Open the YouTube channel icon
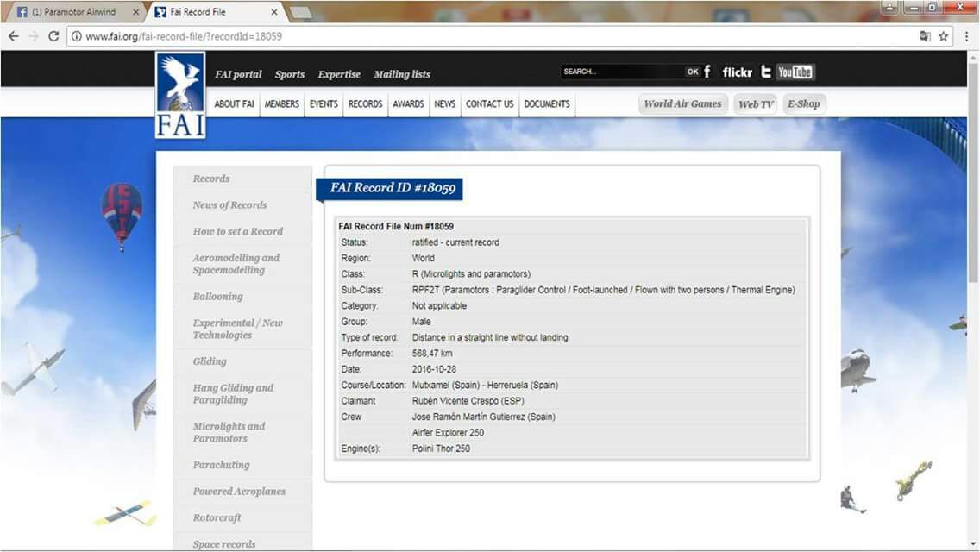 pyautogui.click(x=795, y=72)
